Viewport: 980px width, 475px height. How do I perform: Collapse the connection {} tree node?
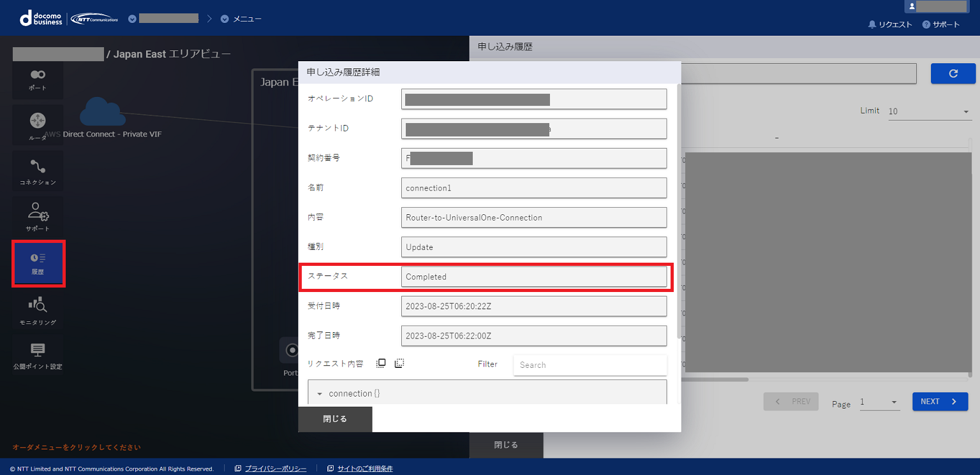click(x=320, y=394)
